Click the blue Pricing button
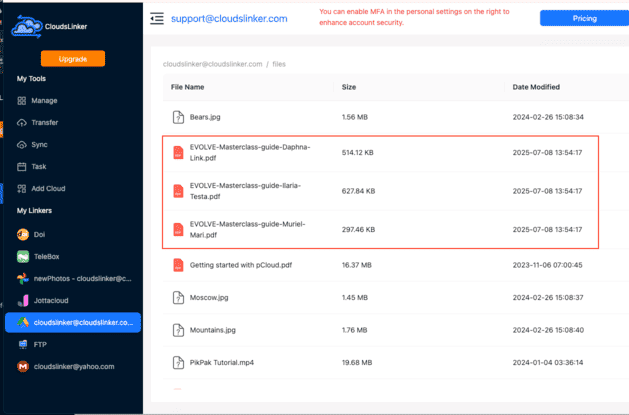The height and width of the screenshot is (415, 629). 584,18
